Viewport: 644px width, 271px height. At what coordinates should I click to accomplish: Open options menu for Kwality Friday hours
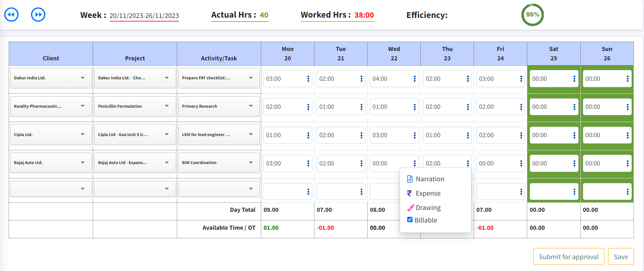[521, 107]
